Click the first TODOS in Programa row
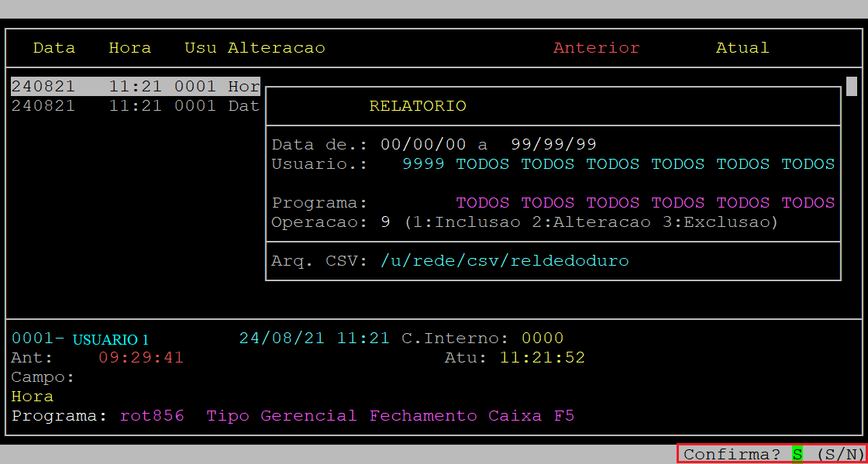The height and width of the screenshot is (464, 868). pyautogui.click(x=482, y=203)
